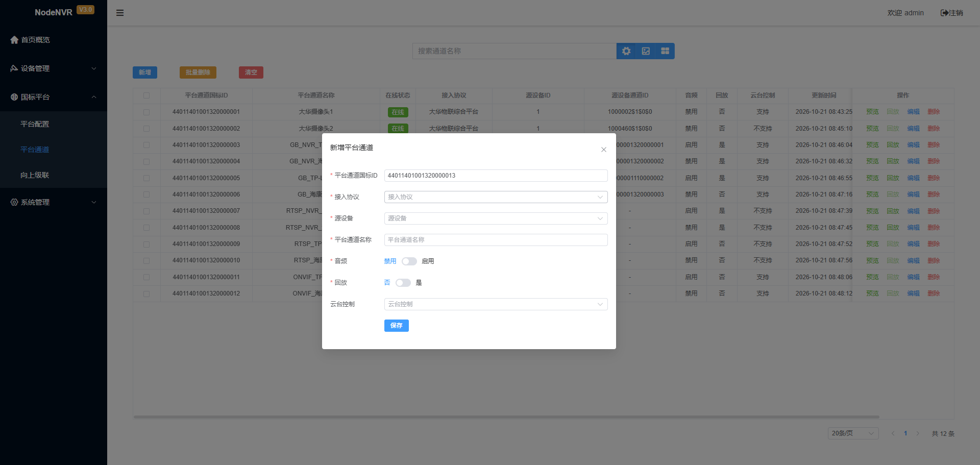Collapse the 国标平台 menu chevron
The image size is (980, 465).
pyautogui.click(x=94, y=97)
